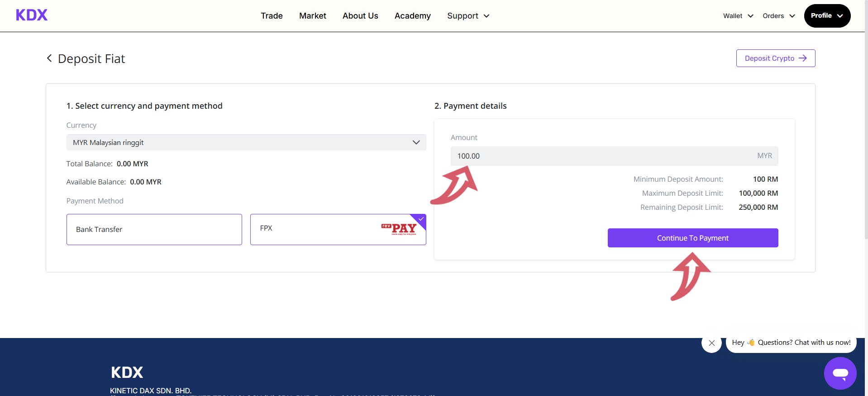
Task: Select FPX payment method
Action: [338, 229]
